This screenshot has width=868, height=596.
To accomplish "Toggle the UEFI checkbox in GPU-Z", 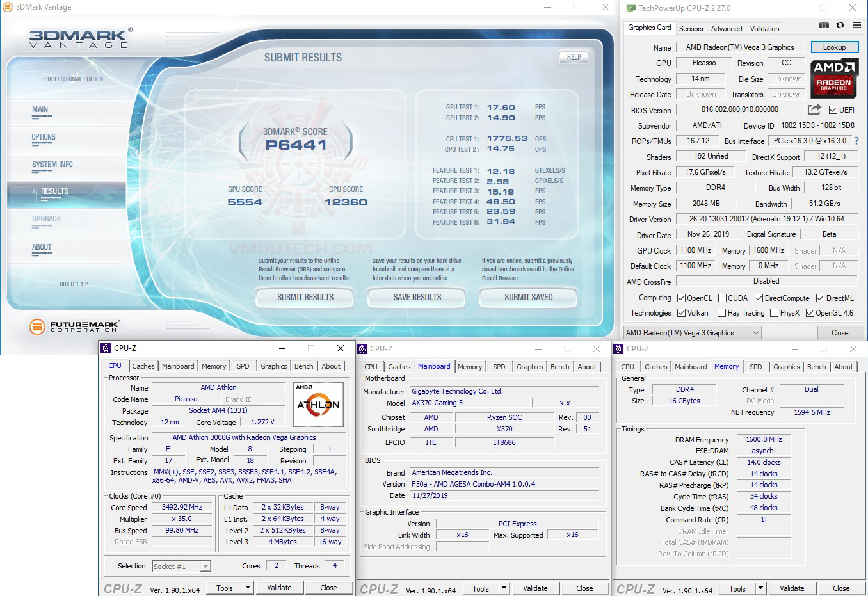I will (x=833, y=110).
